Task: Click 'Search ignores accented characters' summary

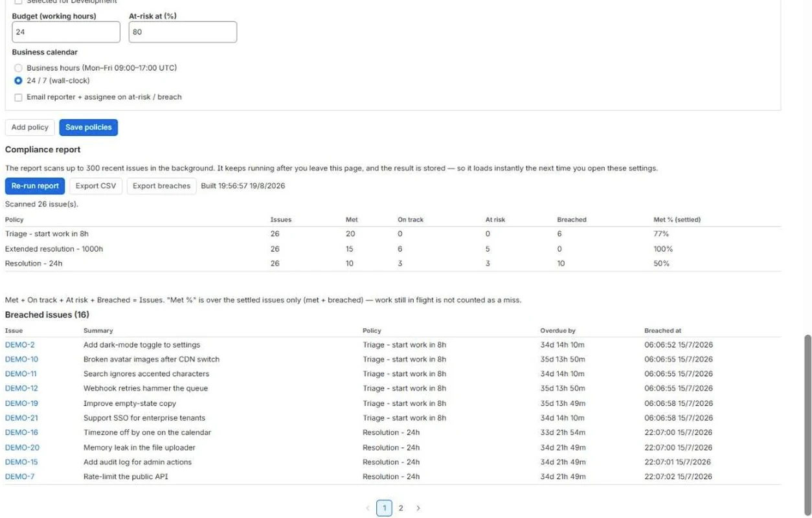Action: click(x=146, y=374)
